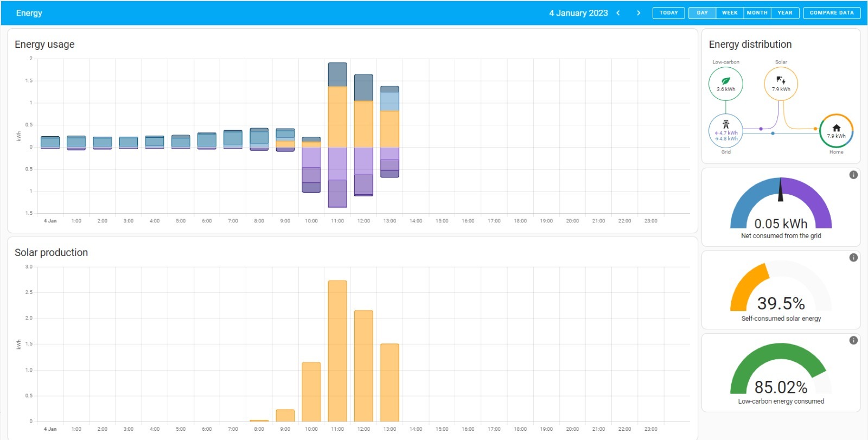Screen dimensions: 868x440
Task: Click the 4 January 2023 date label
Action: [x=578, y=13]
